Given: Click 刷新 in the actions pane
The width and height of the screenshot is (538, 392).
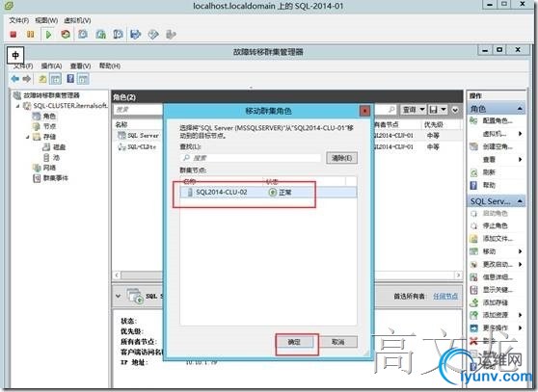Looking at the screenshot, I should (x=489, y=172).
